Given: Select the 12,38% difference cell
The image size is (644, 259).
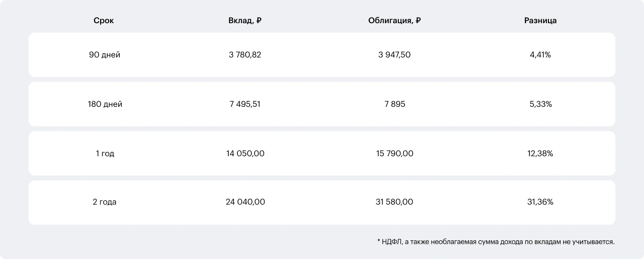Looking at the screenshot, I should [x=540, y=154].
